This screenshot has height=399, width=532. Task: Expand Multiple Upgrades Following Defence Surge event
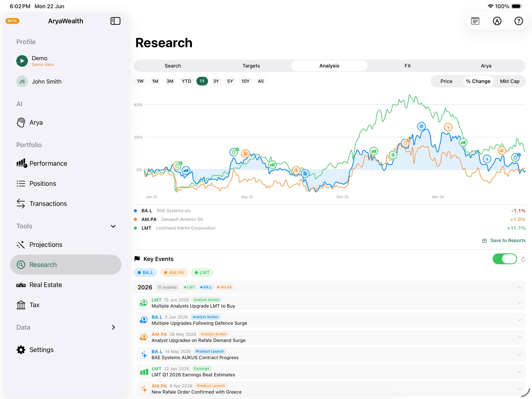[519, 320]
